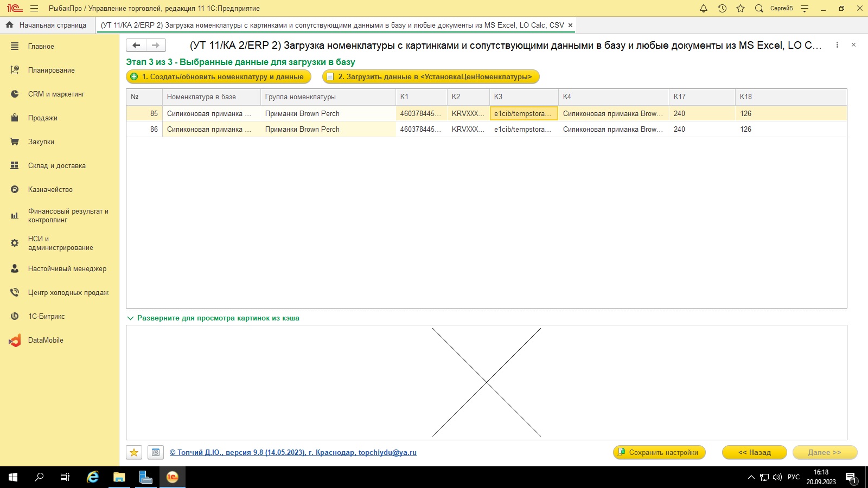Click Создать/обновить номенклатуру и данные button

point(219,77)
